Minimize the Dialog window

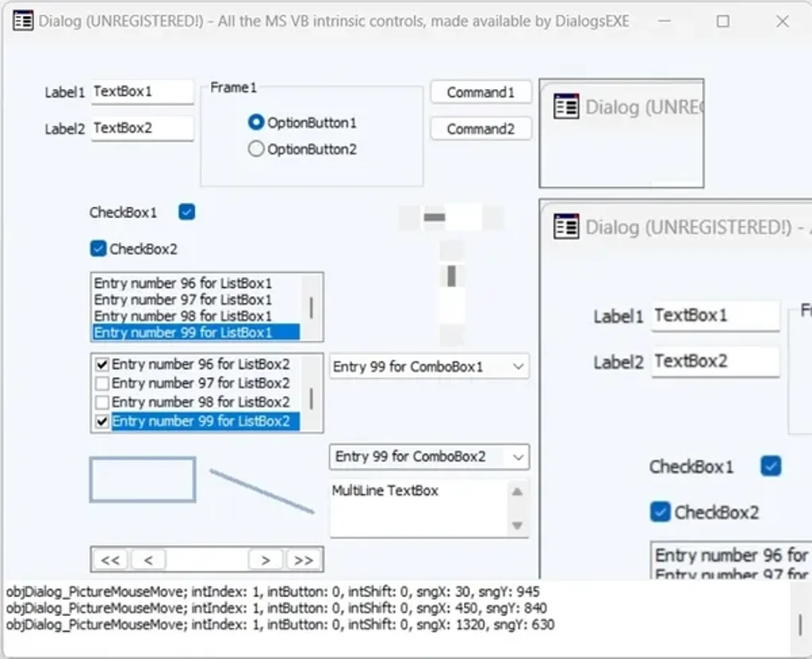coord(665,21)
